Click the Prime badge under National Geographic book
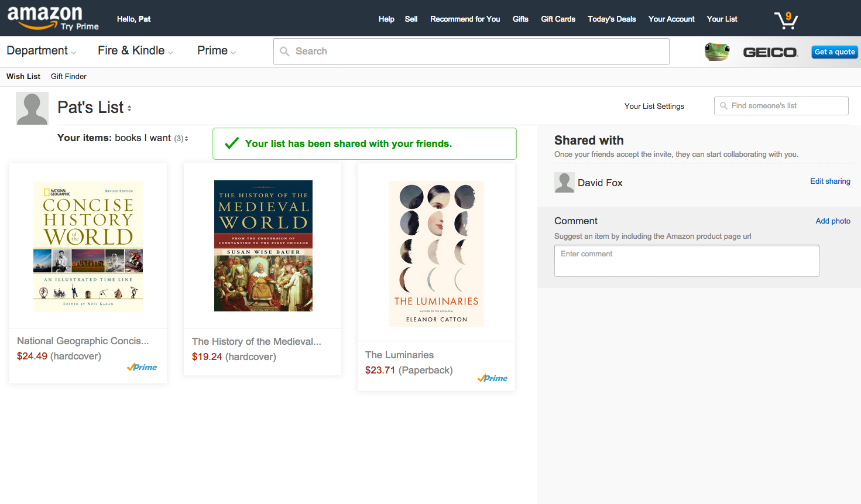 (142, 367)
